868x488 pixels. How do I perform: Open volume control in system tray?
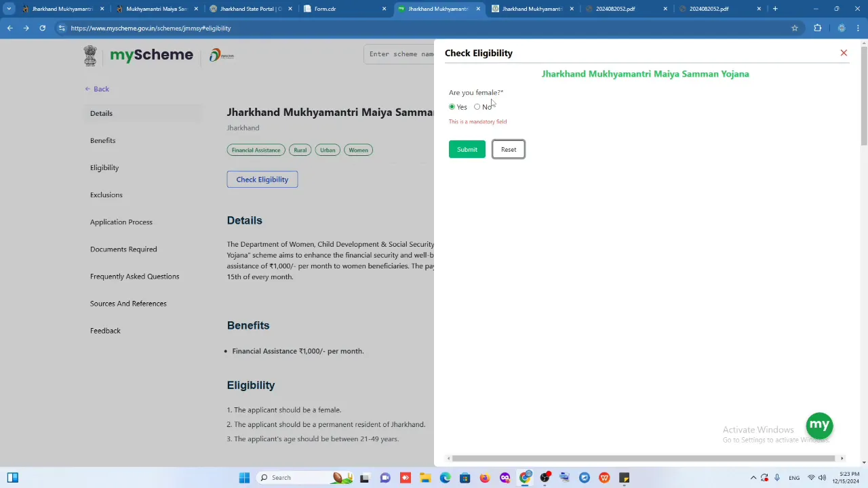tap(822, 478)
